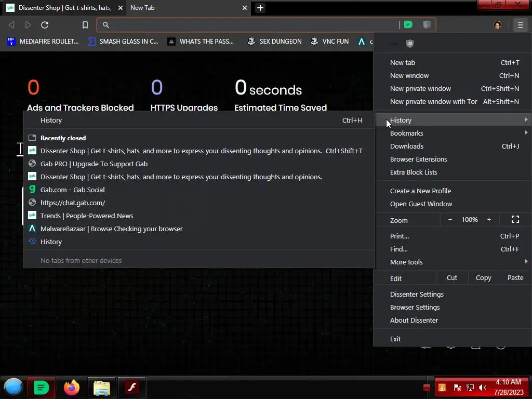Viewport: 532px width, 399px height.
Task: Expand the More tools submenu
Action: click(453, 262)
